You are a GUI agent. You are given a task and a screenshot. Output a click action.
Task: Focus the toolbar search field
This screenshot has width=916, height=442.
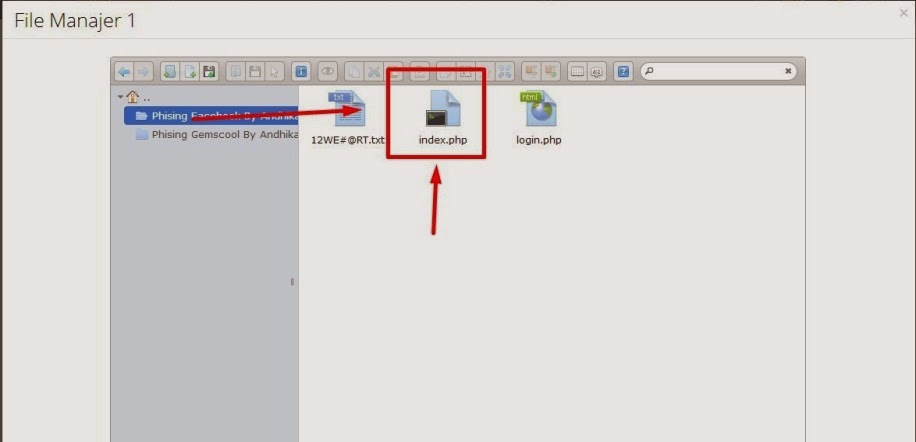click(x=719, y=71)
